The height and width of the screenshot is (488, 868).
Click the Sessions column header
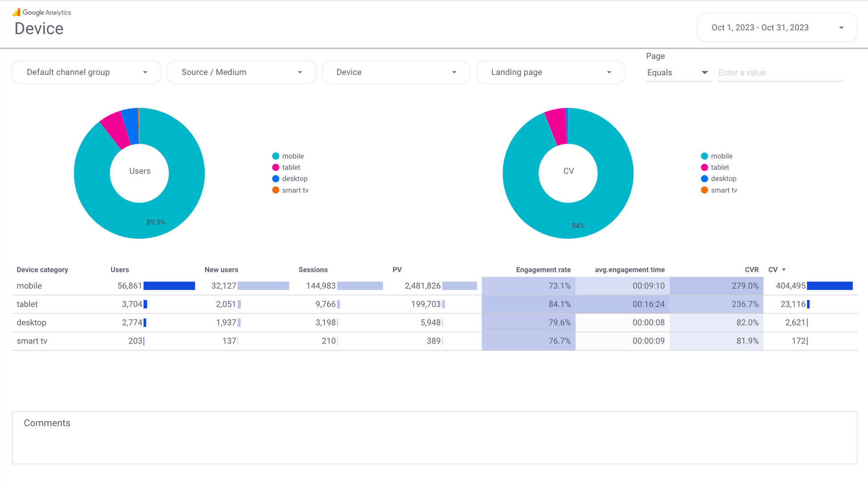(x=313, y=270)
